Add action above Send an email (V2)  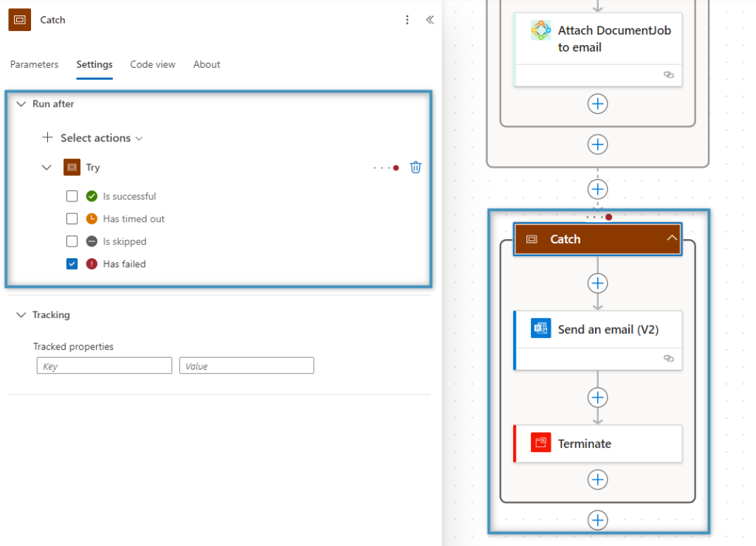coord(597,283)
